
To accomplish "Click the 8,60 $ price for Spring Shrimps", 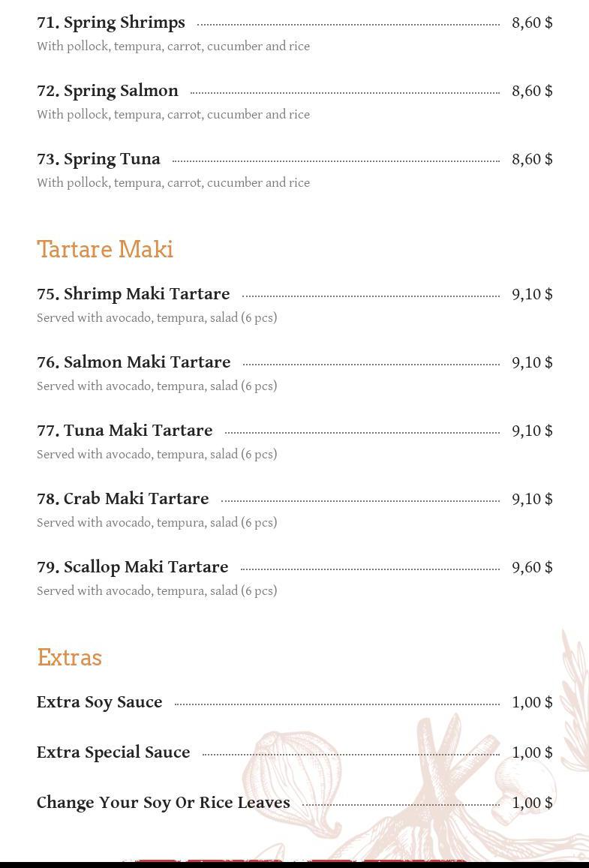I will click(x=532, y=23).
